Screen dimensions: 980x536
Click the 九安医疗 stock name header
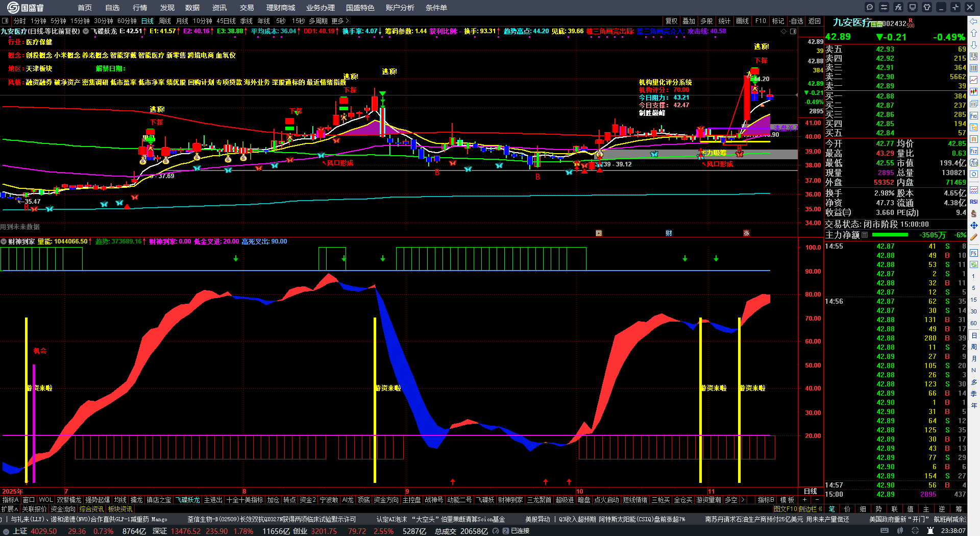coord(852,22)
